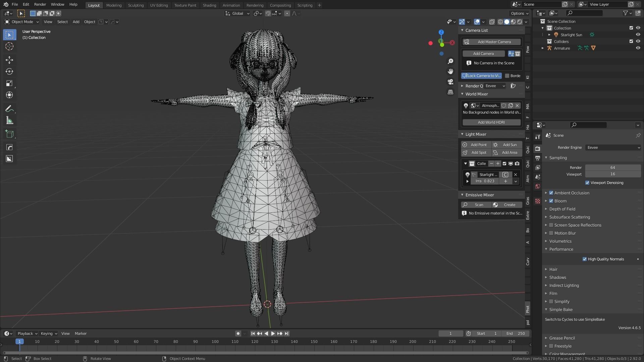Viewport: 644px width, 362px height.
Task: Click the Add Spot light button
Action: coord(476,153)
